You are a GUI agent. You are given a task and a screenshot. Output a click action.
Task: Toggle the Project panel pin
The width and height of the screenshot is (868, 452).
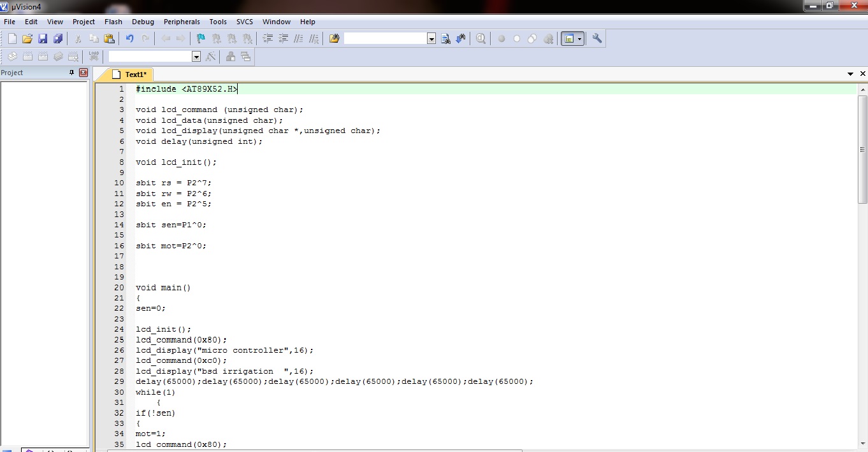click(x=71, y=73)
